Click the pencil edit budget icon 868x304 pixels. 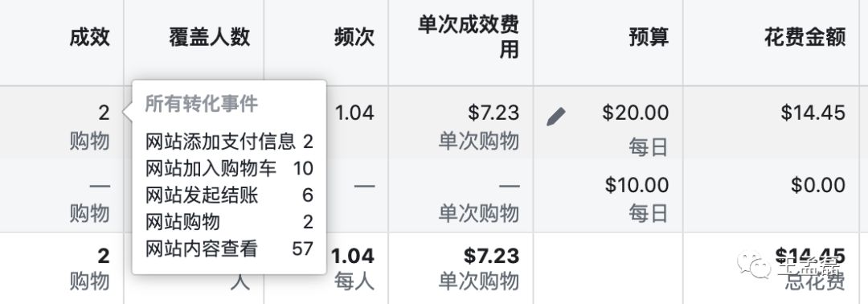tap(556, 117)
